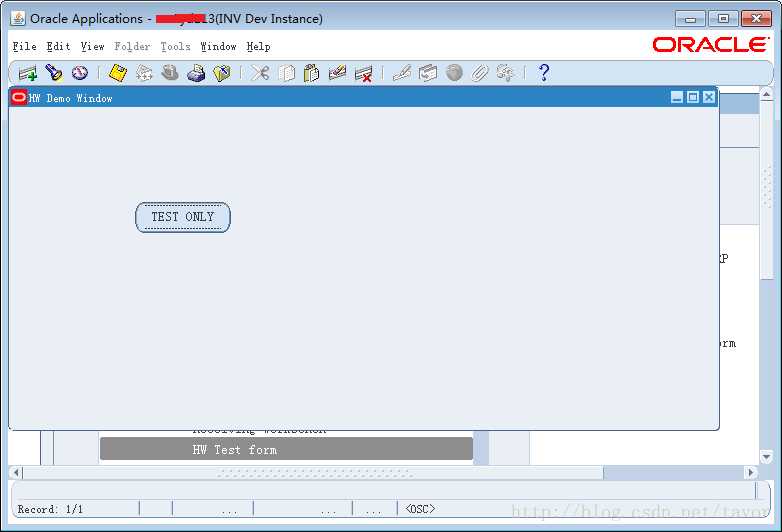Image resolution: width=782 pixels, height=532 pixels.
Task: Click the TEST ONLY button
Action: tap(183, 217)
